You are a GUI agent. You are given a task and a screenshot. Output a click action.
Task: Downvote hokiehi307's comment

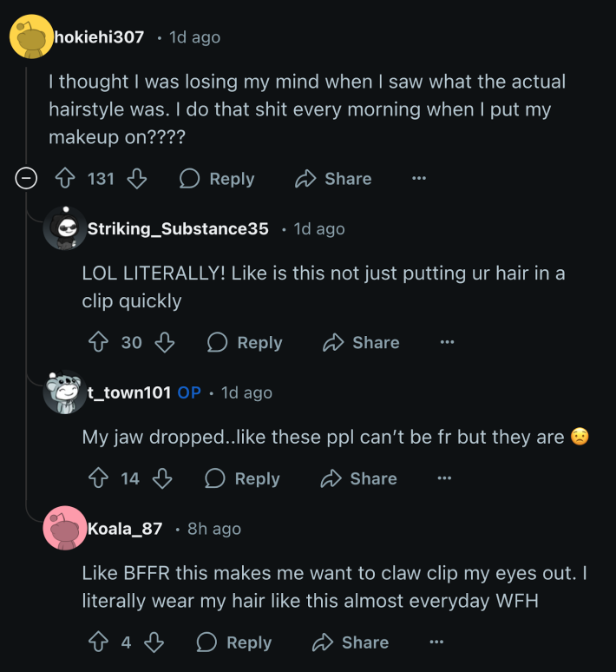pos(136,179)
